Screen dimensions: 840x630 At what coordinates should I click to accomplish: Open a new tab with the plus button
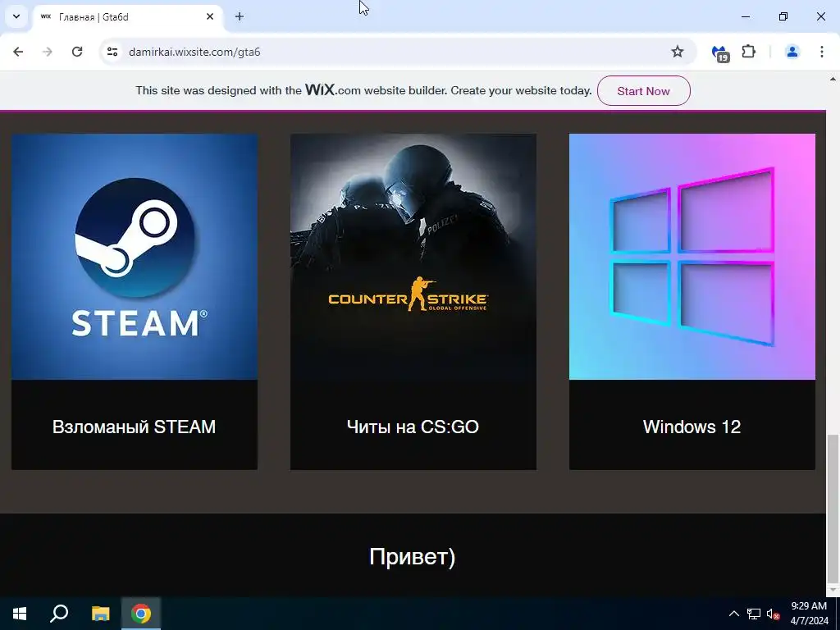coord(240,16)
